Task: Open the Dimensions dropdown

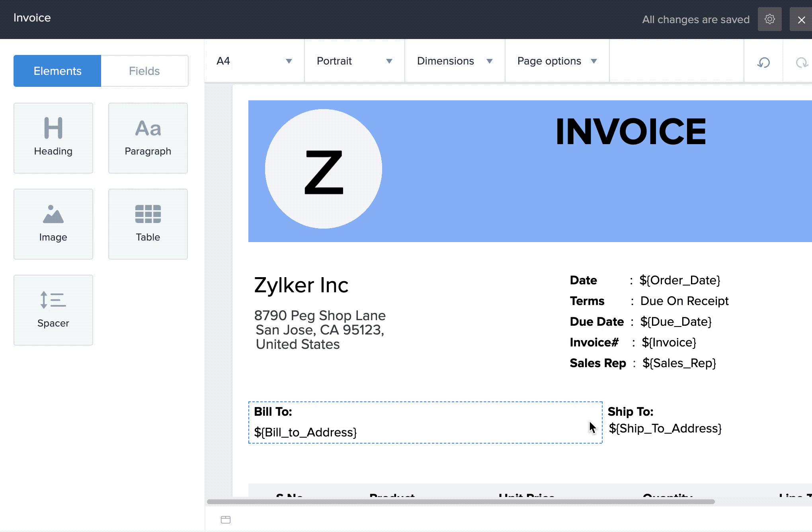Action: (x=455, y=61)
